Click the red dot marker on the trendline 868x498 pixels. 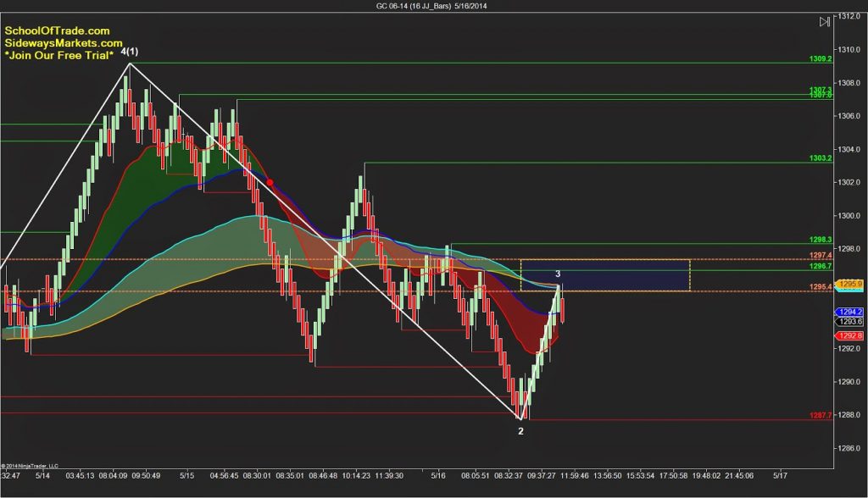(x=270, y=183)
